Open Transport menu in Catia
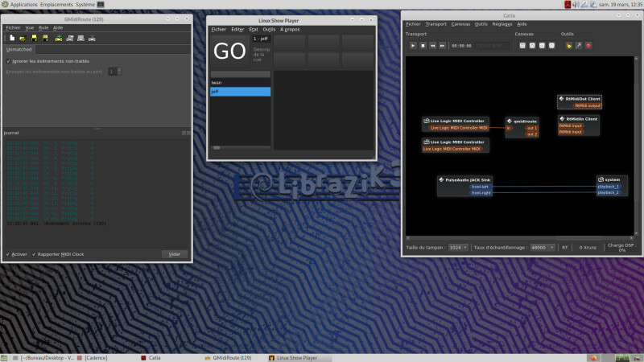644x362 pixels. (436, 24)
